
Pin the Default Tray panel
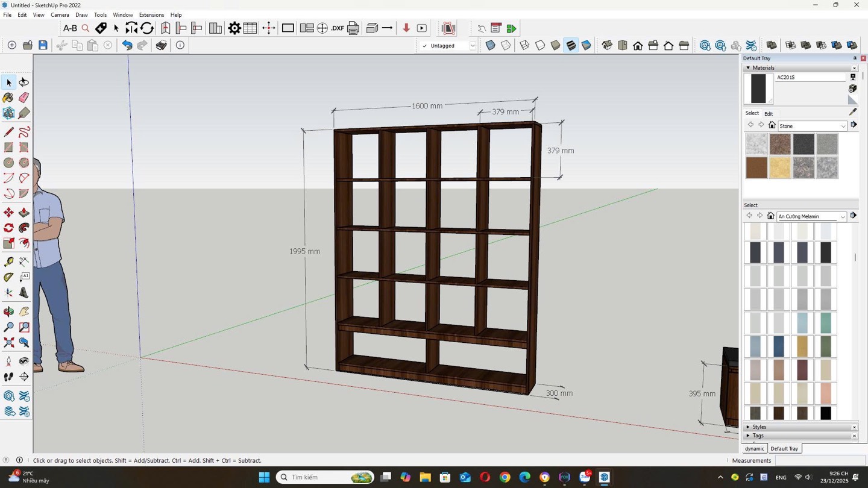pos(855,58)
